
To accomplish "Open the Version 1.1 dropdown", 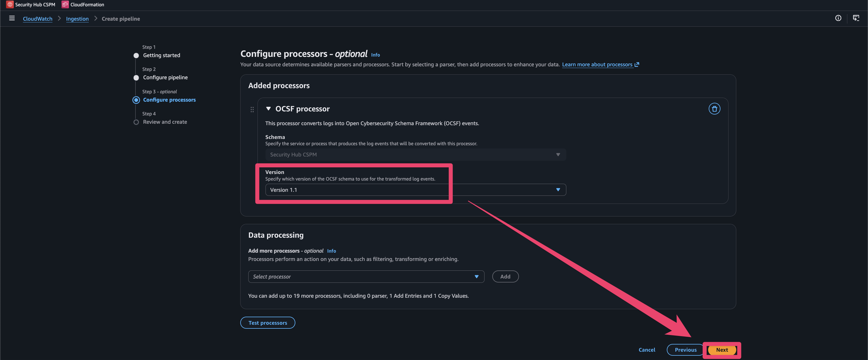I will [415, 190].
